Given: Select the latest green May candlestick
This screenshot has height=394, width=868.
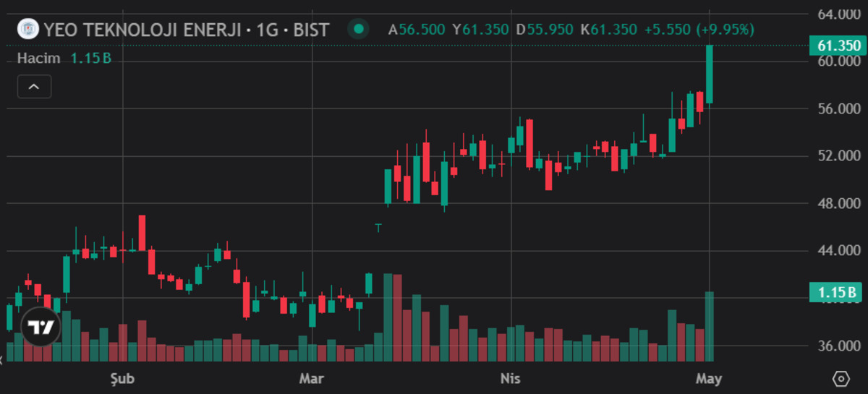Looking at the screenshot, I should pyautogui.click(x=710, y=74).
